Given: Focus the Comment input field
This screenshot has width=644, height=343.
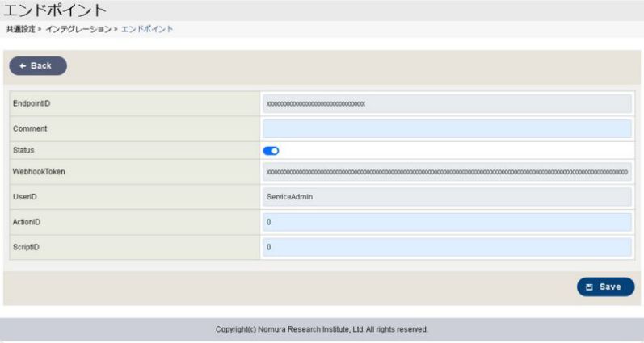Looking at the screenshot, I should point(447,129).
